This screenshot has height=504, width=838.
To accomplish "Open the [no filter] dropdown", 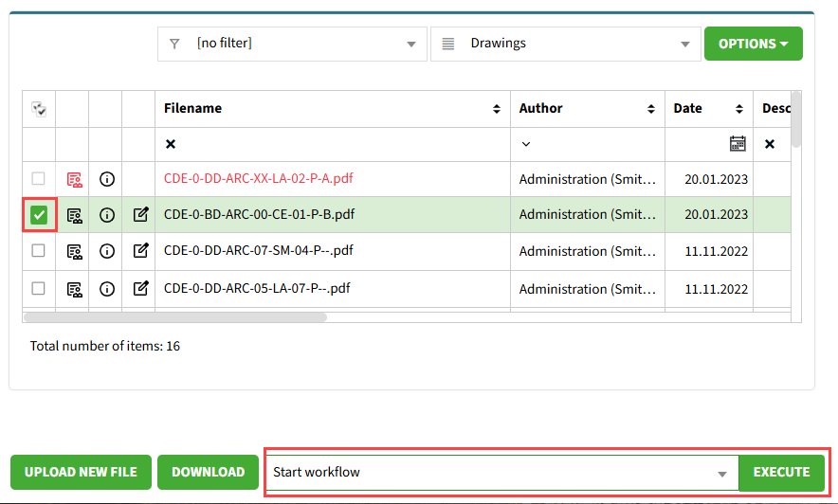I will coord(292,44).
